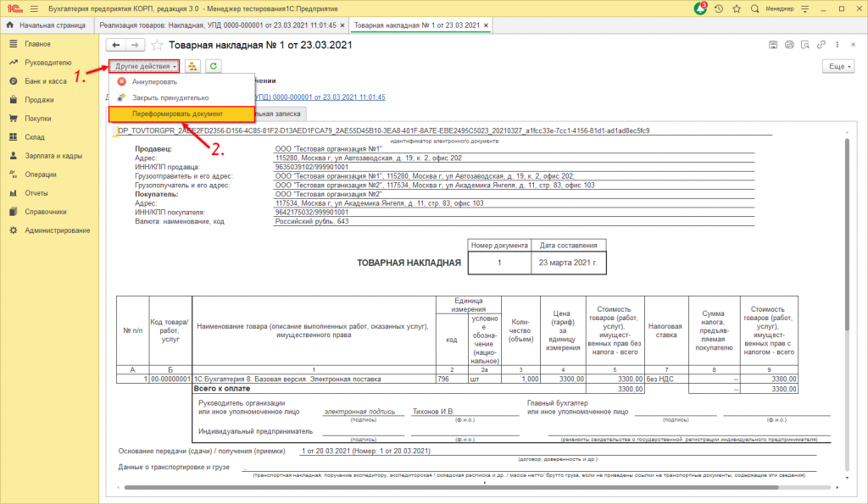This screenshot has width=868, height=504.
Task: Open Главное section in sidebar
Action: [x=37, y=44]
